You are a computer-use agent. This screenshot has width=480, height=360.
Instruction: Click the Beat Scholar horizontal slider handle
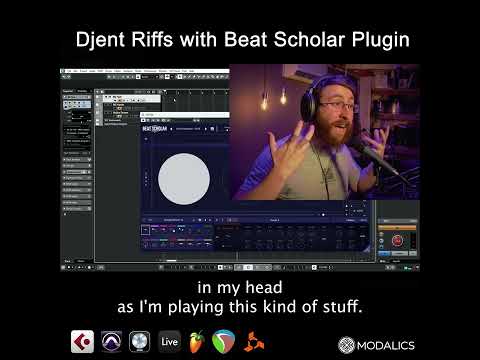(x=323, y=215)
